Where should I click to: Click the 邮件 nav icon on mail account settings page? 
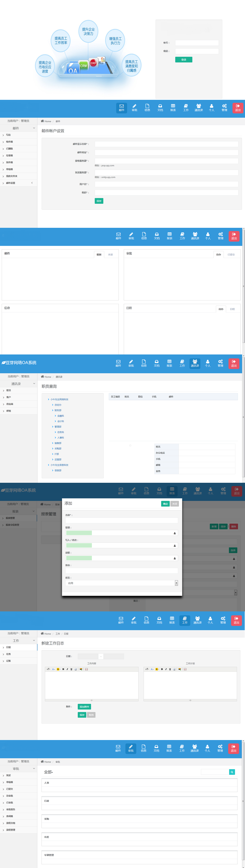click(x=121, y=107)
